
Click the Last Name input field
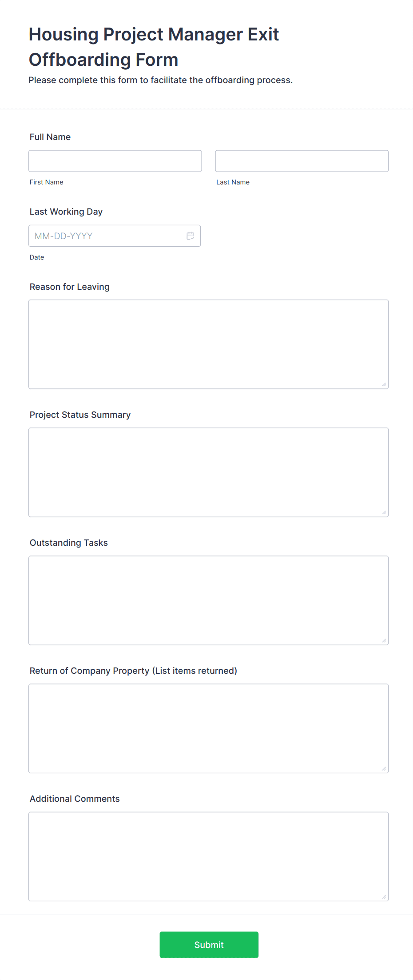[302, 160]
